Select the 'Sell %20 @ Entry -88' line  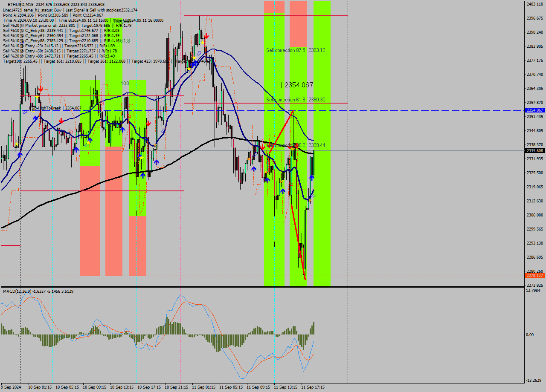(x=59, y=56)
